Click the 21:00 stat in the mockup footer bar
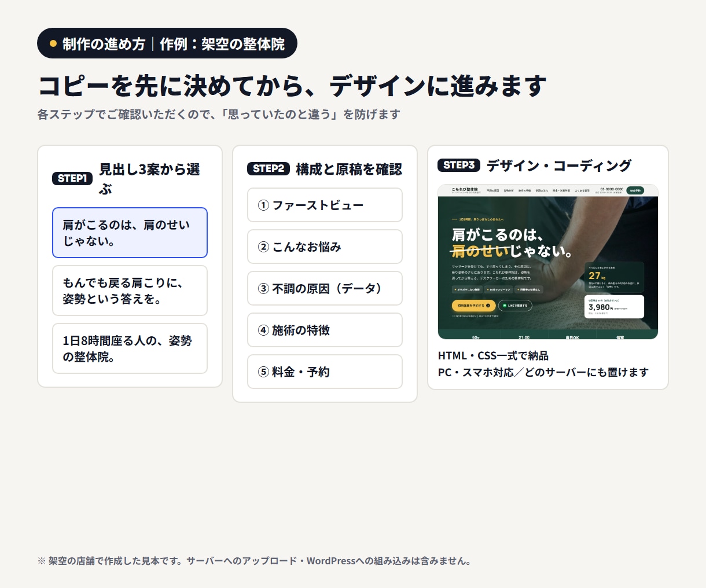The image size is (706, 588). pos(524,337)
